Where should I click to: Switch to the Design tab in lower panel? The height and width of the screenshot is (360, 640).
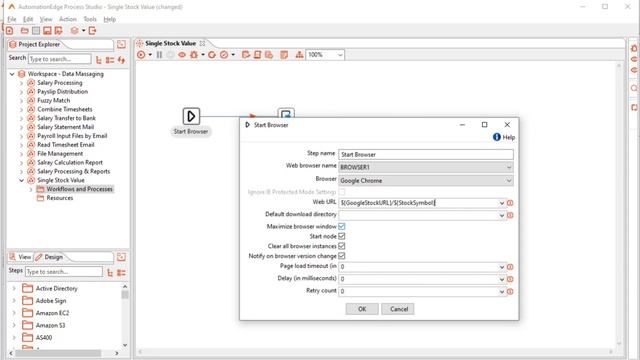pyautogui.click(x=49, y=257)
